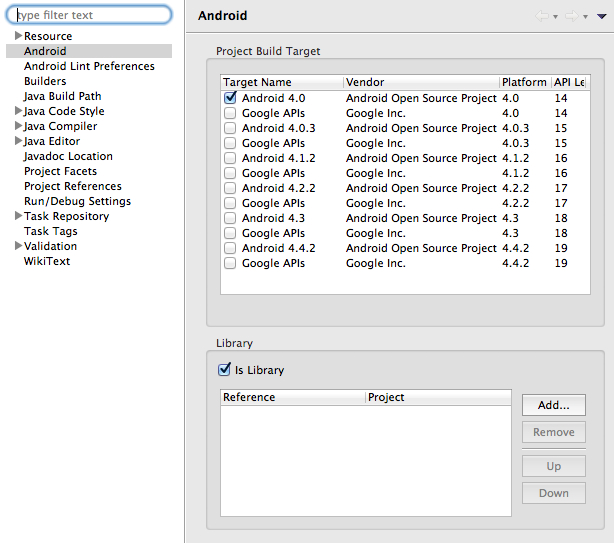Select Javadoc Location entry
Viewport: 614px width, 543px height.
coord(68,156)
